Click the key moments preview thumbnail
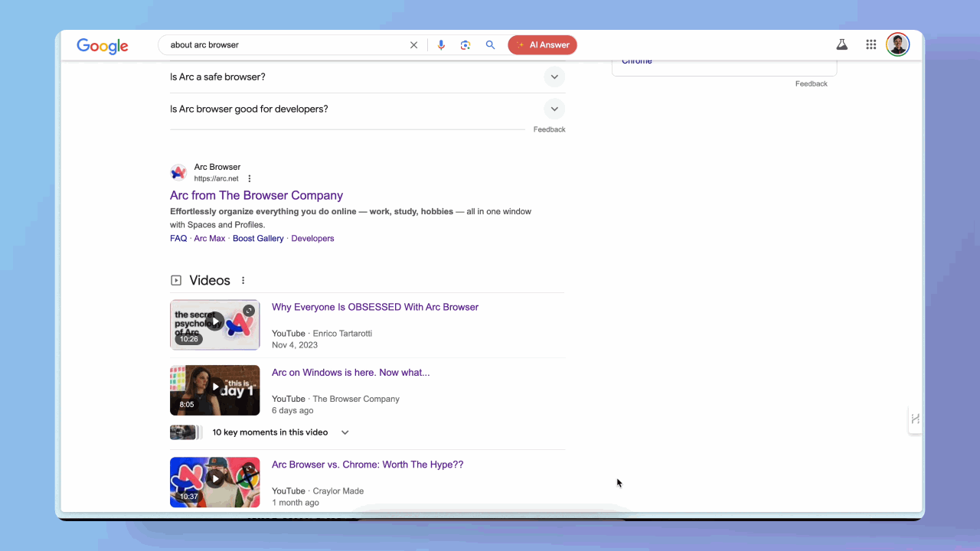This screenshot has height=551, width=980. pos(186,432)
